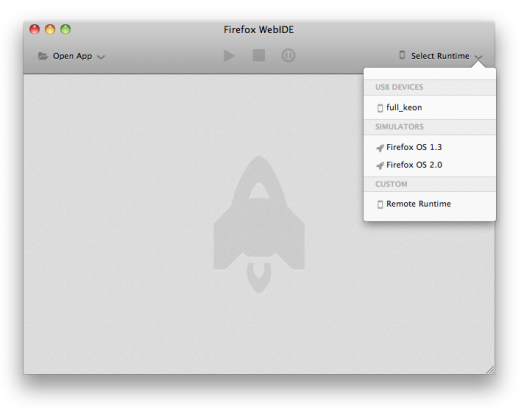Select full_keon USB device
The height and width of the screenshot is (411, 524).
[430, 108]
